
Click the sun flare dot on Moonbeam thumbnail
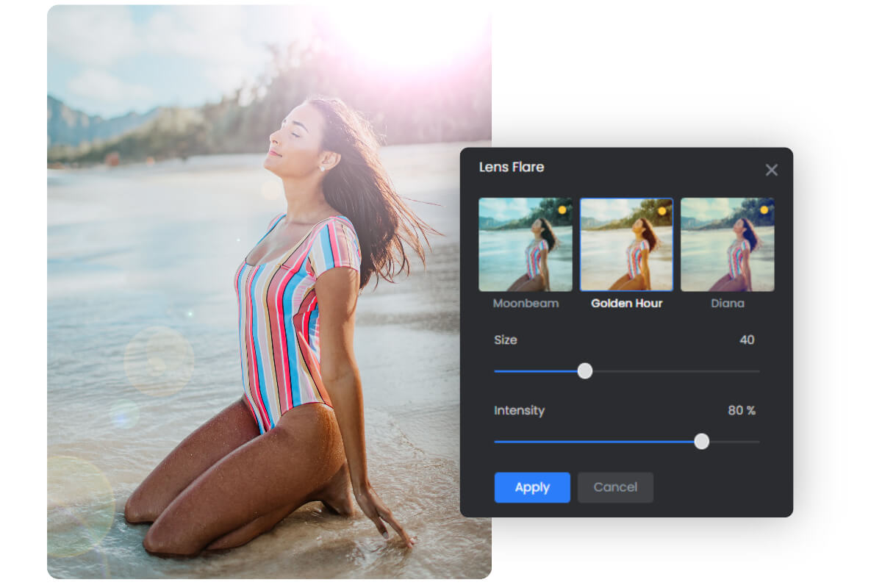[x=562, y=209]
